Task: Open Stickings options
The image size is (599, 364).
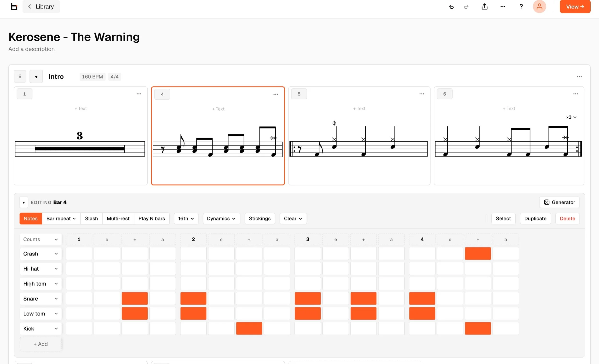Action: click(260, 219)
